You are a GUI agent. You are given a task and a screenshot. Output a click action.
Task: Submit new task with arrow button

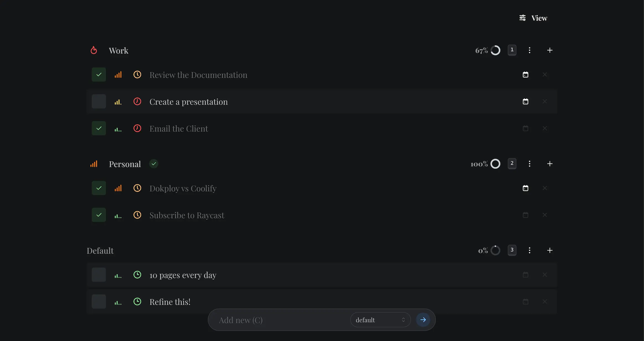pos(423,320)
